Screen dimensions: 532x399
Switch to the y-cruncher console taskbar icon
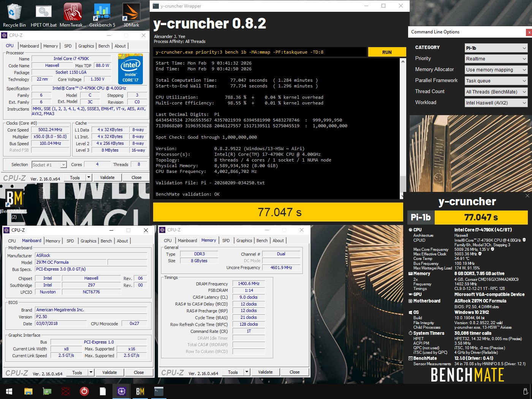[x=159, y=391]
